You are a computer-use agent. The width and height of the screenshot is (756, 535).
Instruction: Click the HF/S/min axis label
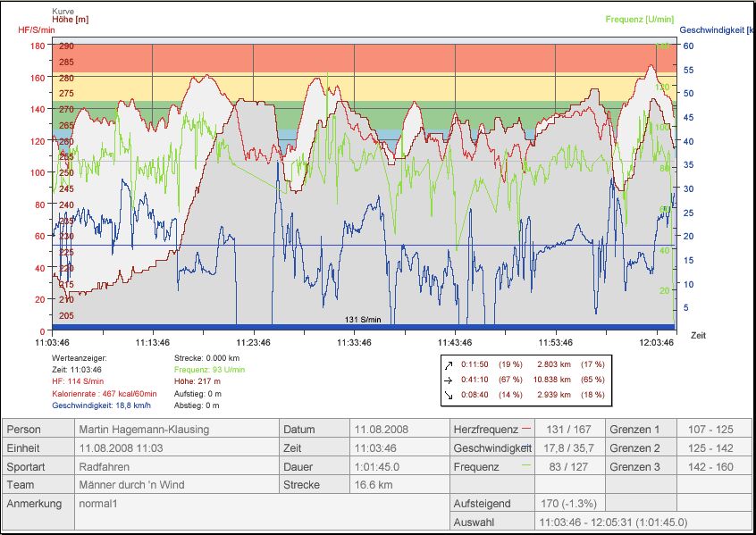(38, 29)
